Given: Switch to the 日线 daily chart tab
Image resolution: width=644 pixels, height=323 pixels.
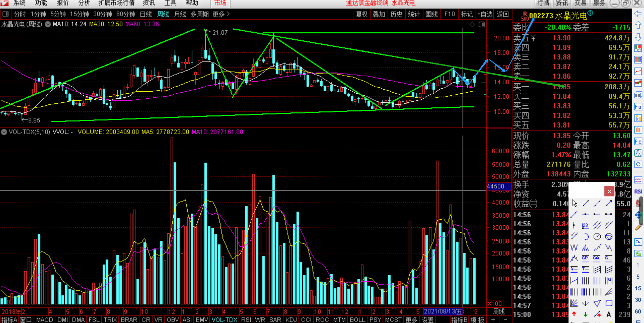Looking at the screenshot, I should coord(146,14).
